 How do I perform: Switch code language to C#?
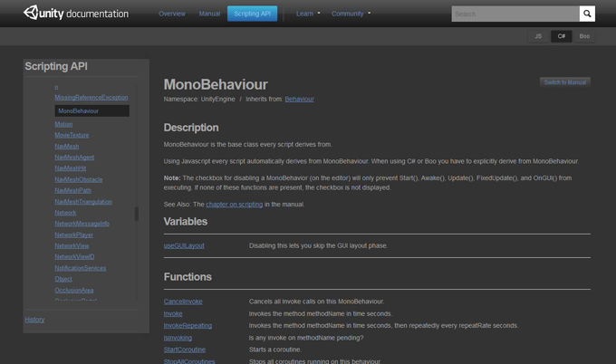(562, 36)
